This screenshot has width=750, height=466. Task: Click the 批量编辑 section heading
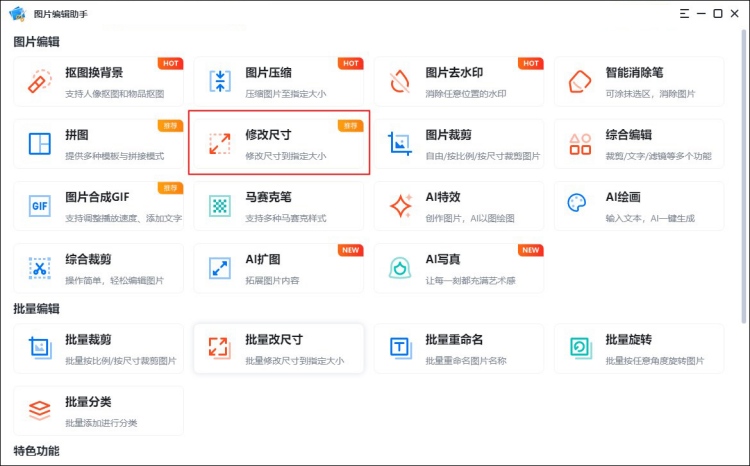[x=36, y=309]
